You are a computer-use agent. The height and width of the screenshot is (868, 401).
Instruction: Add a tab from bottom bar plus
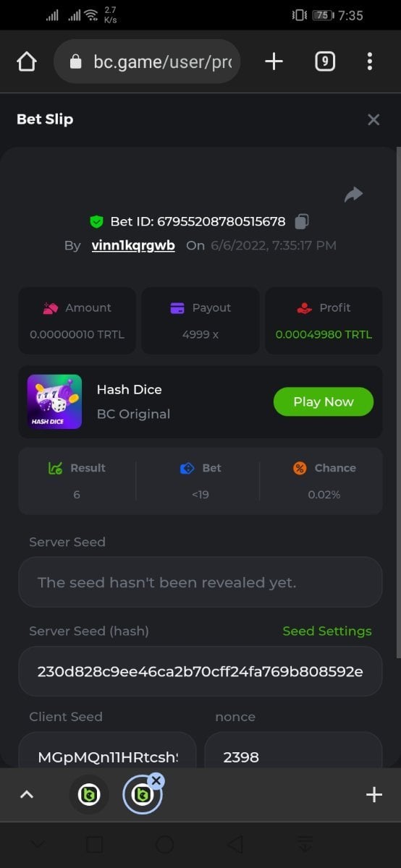(x=374, y=795)
